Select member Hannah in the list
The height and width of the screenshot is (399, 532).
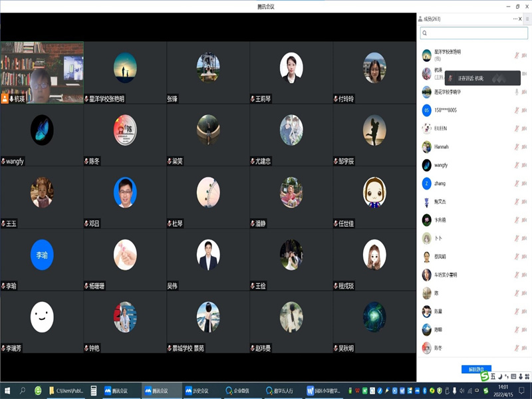click(474, 146)
